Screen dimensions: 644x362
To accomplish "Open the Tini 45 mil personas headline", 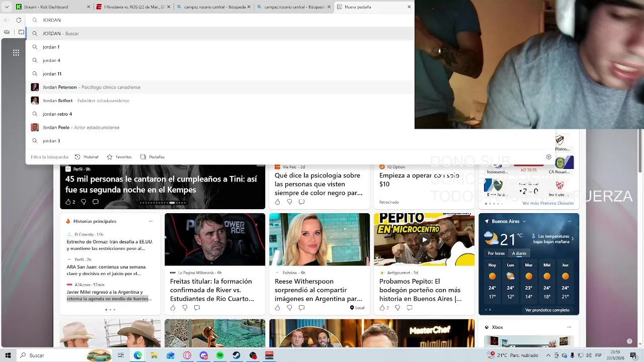I will [161, 184].
